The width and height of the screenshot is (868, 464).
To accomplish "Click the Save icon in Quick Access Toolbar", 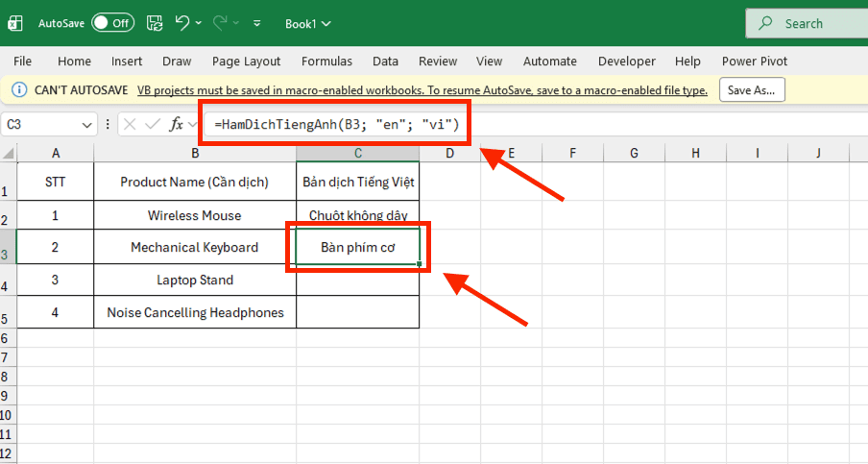I will (155, 23).
